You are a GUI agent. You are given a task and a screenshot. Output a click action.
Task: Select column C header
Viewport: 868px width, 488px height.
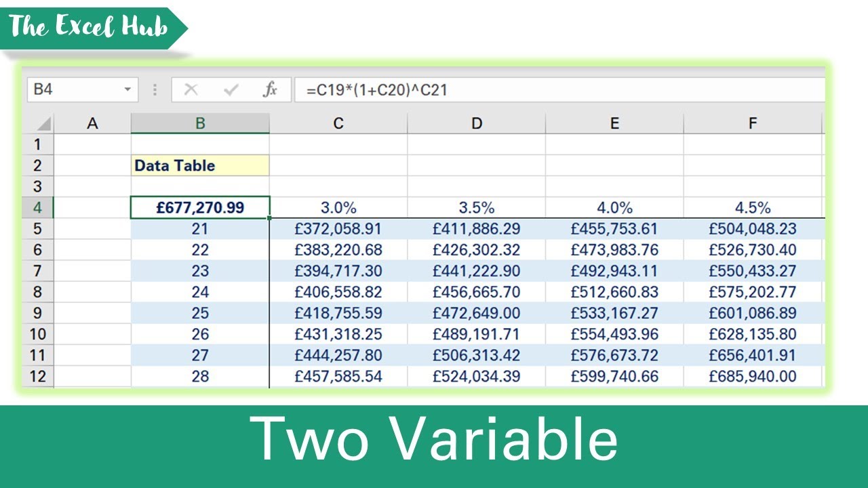point(338,123)
